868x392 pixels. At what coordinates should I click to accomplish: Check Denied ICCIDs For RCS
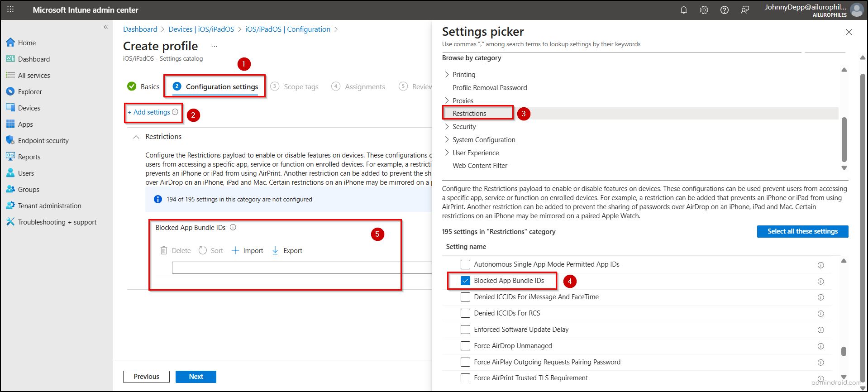pos(465,313)
